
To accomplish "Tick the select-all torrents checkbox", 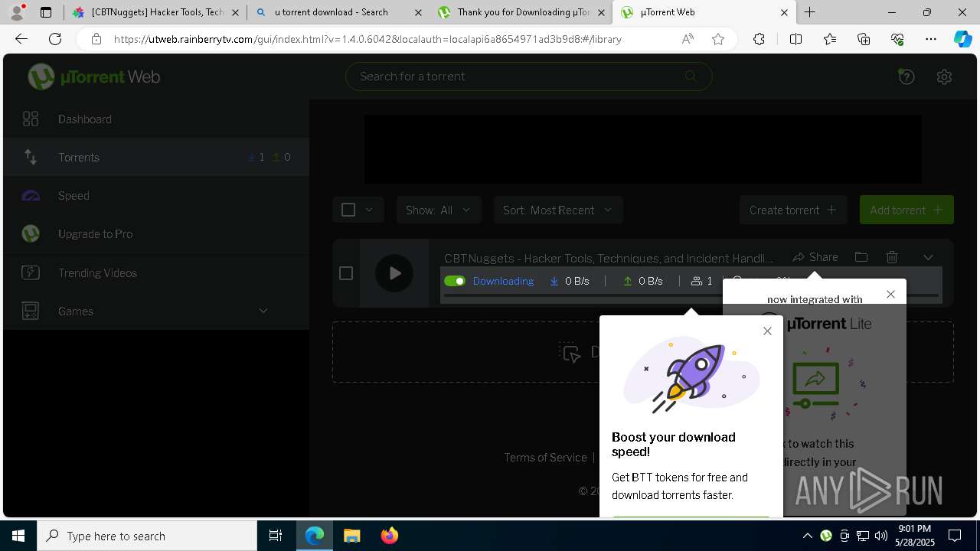I will click(348, 210).
